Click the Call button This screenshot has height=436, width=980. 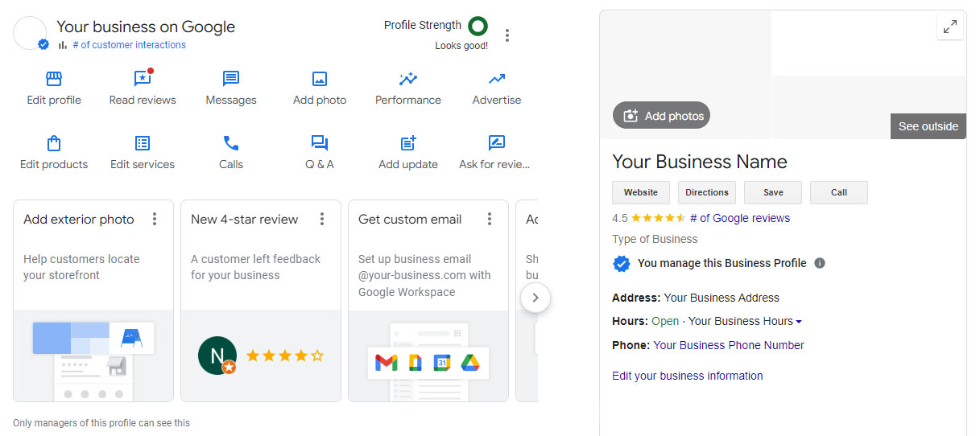(x=839, y=192)
